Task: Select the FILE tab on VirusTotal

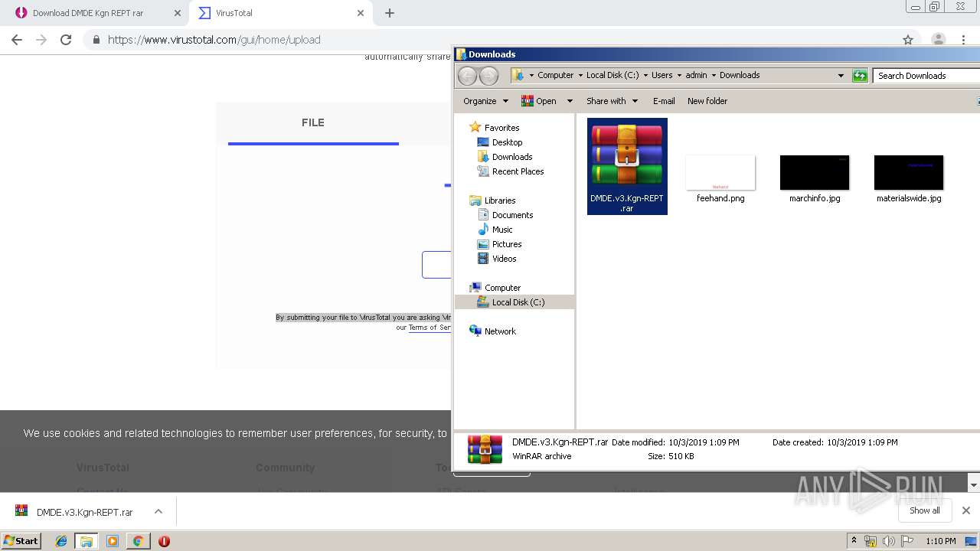Action: [x=313, y=122]
